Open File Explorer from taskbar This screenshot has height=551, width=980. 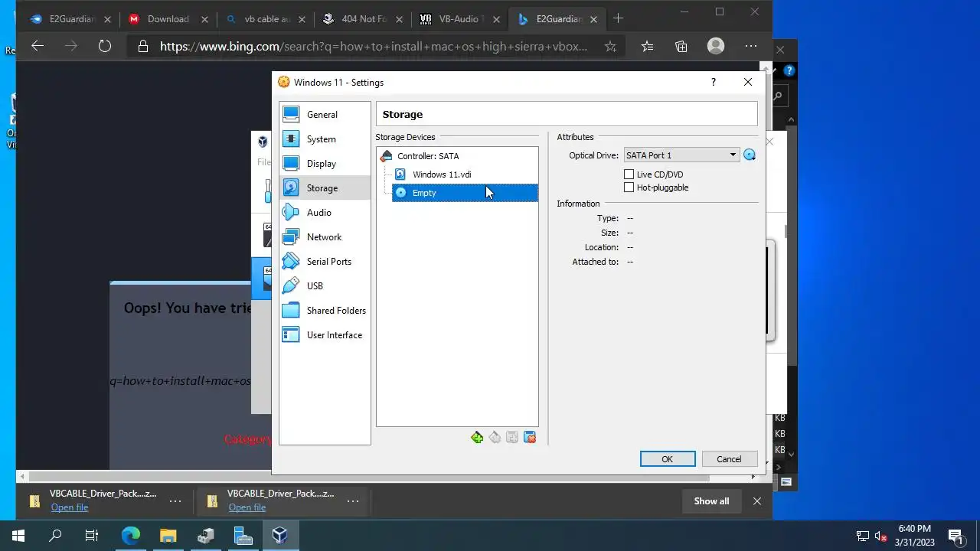pos(168,536)
